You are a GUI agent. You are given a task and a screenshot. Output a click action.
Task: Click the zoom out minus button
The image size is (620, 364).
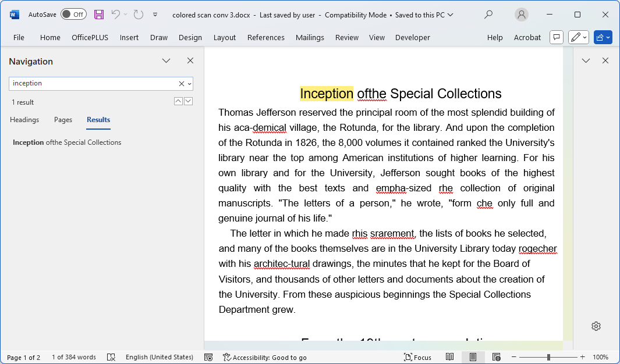click(513, 357)
